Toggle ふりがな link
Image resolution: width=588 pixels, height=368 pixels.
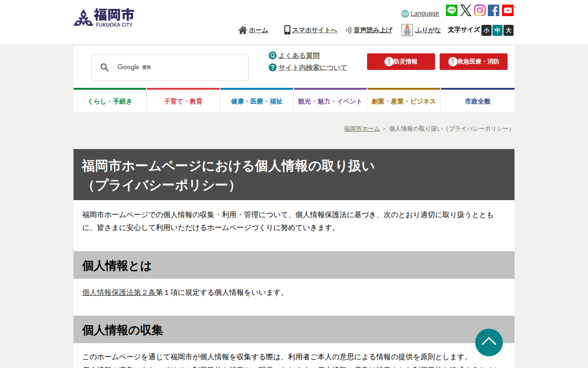428,30
